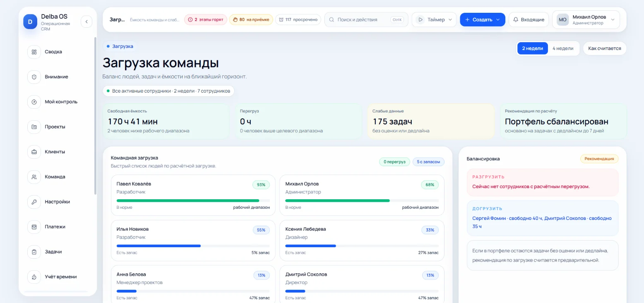The image size is (644, 303).
Task: Show the 117 просрочено badge
Action: (298, 19)
